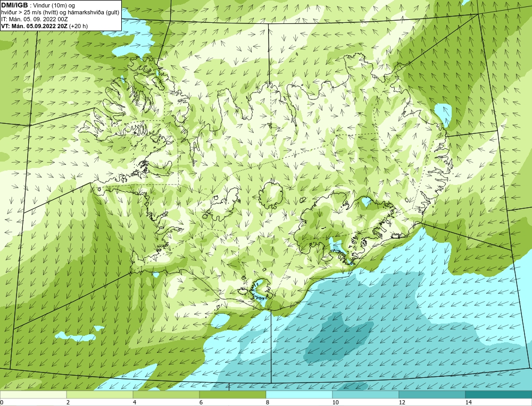The width and height of the screenshot is (532, 406).
Task: Click the 'IT: Mán. 05. 09. 2022 00Z' line
Action: click(34, 19)
